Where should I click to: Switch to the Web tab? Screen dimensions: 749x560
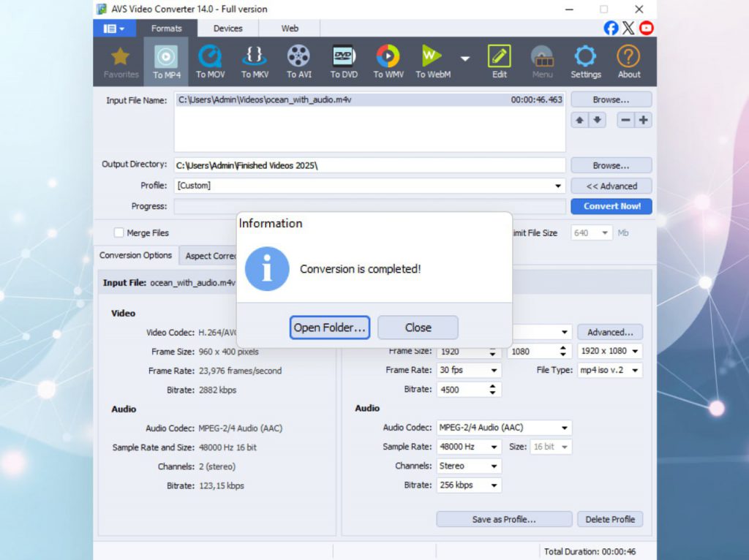click(x=290, y=29)
